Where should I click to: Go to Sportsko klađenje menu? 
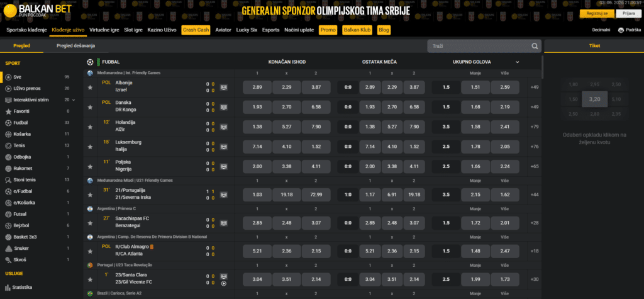[x=25, y=30]
